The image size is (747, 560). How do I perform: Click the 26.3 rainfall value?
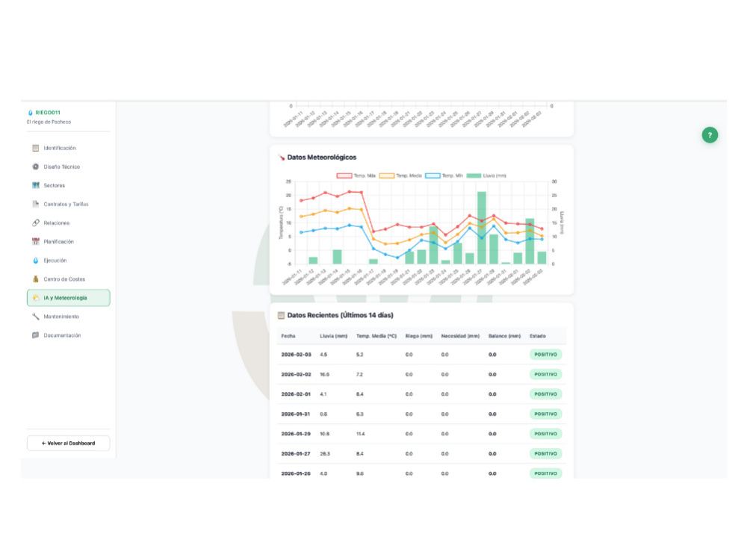tap(325, 454)
